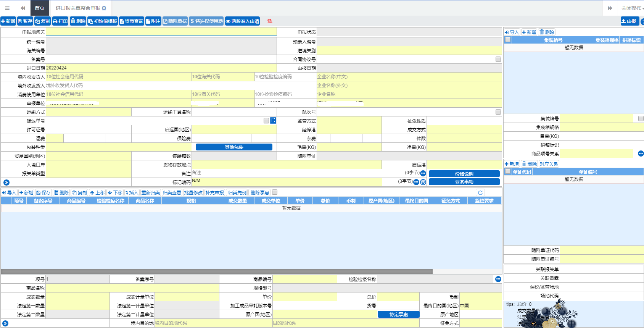Open the ellipsis next to 备注 field
This screenshot has width=644, height=328.
423,173
